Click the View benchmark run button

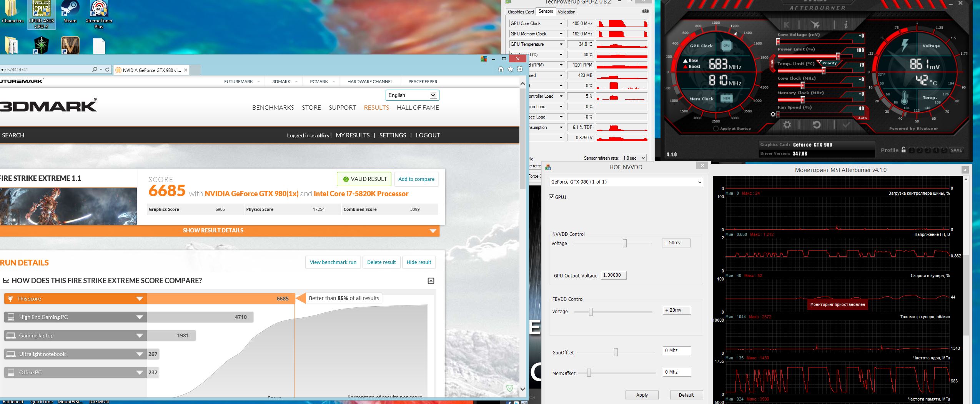333,262
